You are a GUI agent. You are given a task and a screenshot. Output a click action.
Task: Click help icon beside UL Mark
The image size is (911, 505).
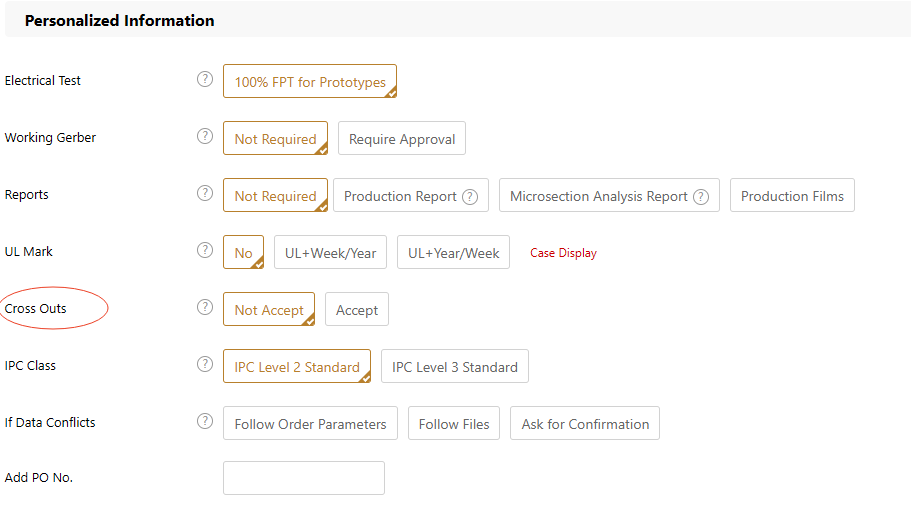point(205,251)
